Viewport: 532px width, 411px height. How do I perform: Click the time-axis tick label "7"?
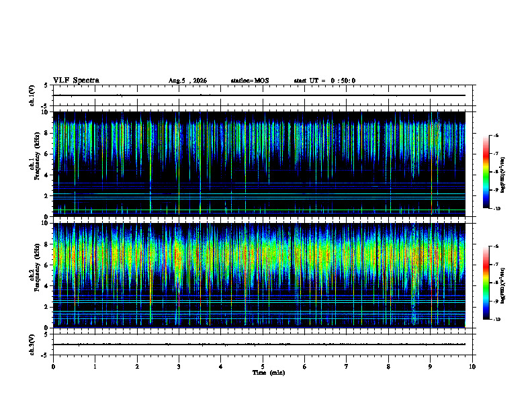click(347, 367)
